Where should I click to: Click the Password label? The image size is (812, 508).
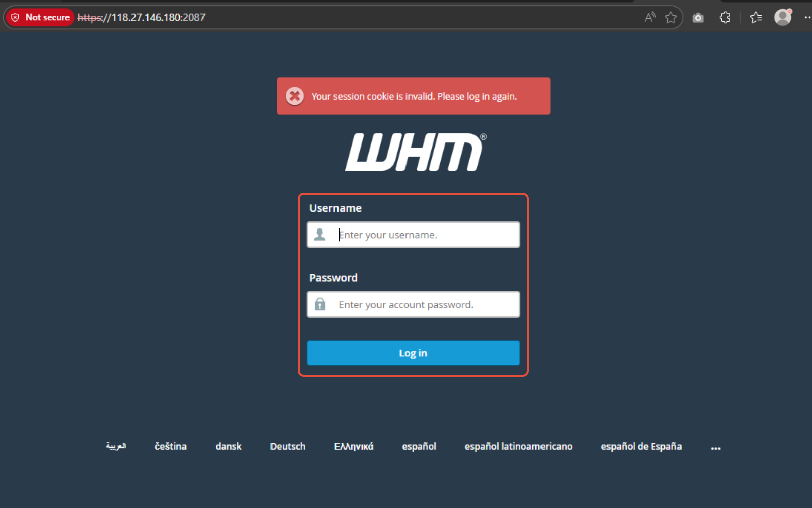click(333, 278)
